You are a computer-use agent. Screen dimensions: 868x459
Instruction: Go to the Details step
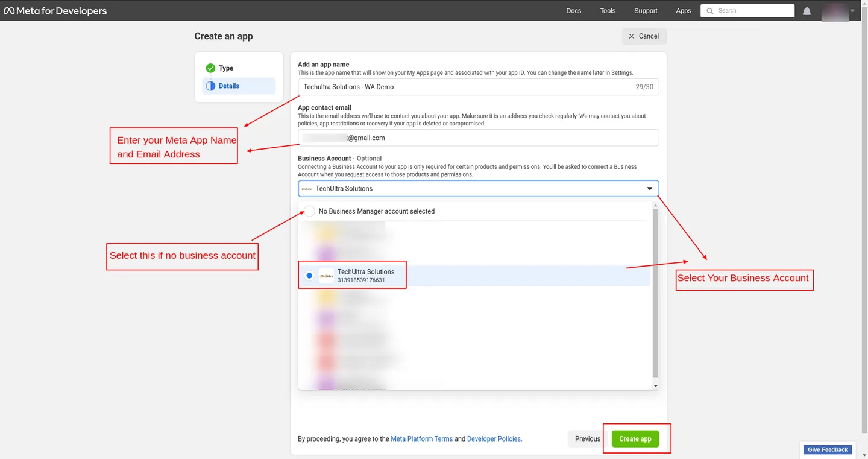239,86
